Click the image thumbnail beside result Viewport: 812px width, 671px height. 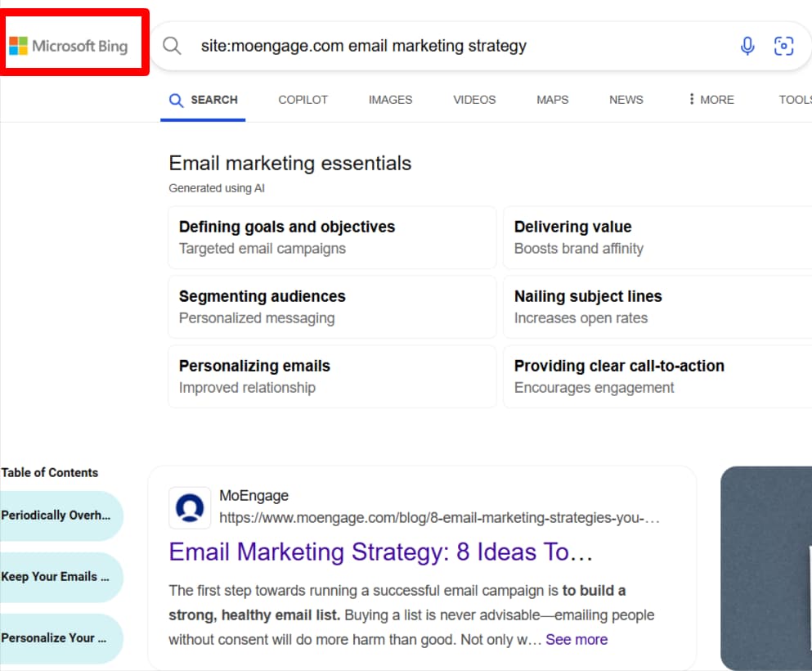[x=766, y=569]
